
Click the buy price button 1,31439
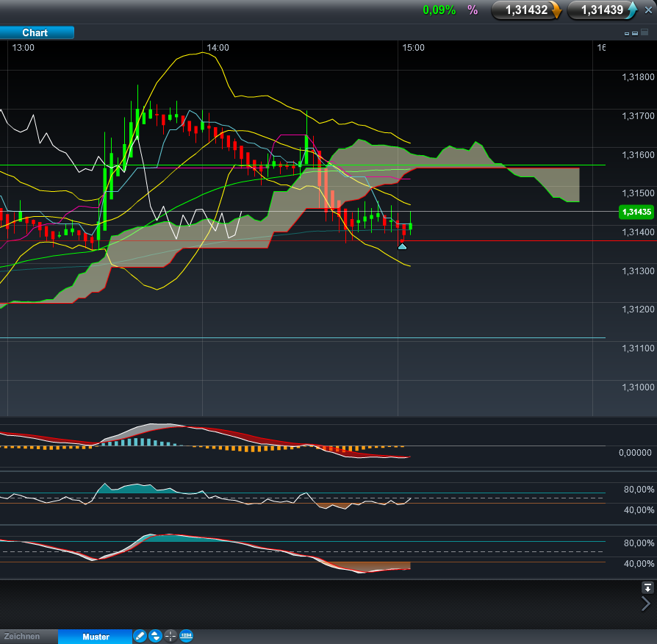pos(602,10)
